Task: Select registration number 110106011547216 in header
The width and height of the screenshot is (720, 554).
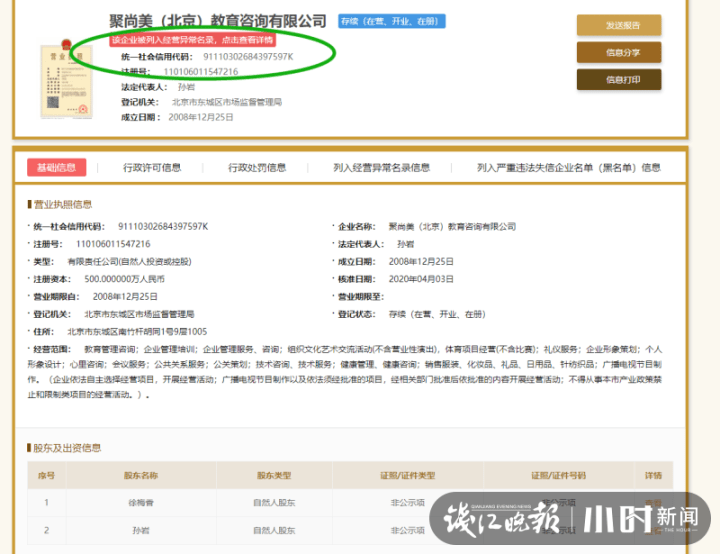Action: (201, 72)
